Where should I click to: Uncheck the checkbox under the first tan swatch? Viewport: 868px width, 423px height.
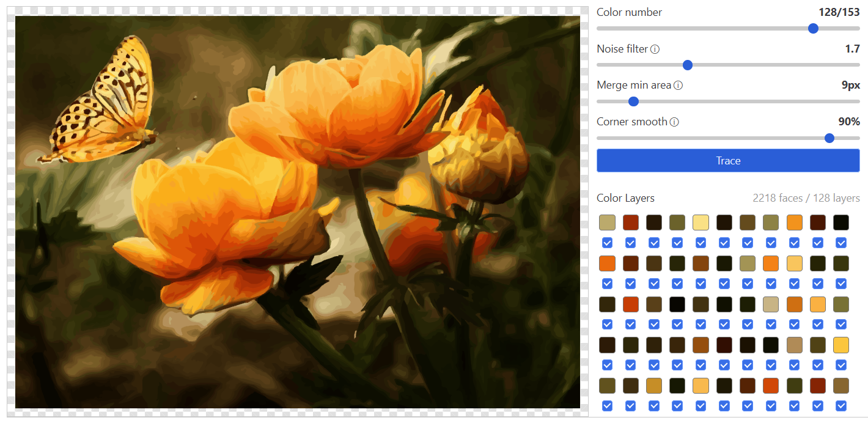(607, 243)
